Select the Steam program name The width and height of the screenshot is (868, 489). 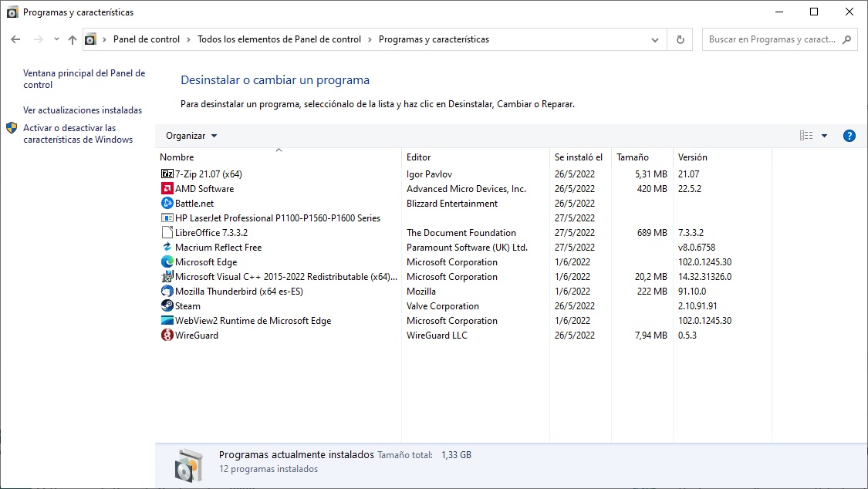(x=187, y=306)
